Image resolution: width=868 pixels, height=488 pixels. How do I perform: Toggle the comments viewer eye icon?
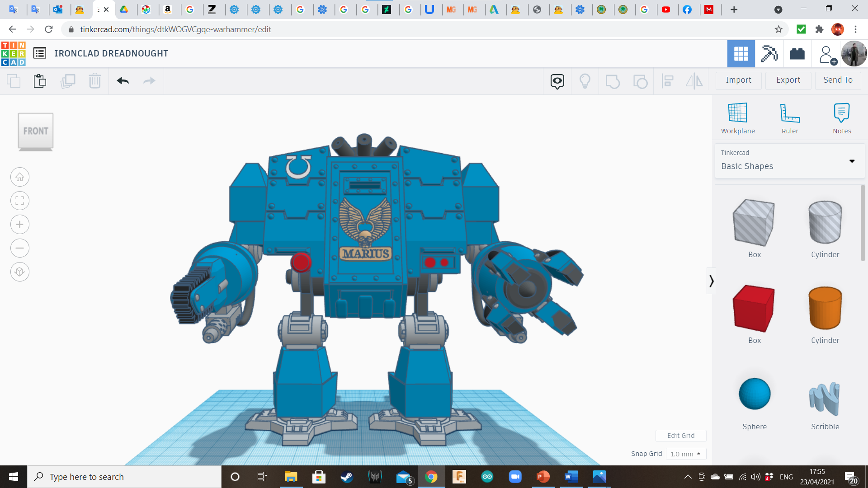[557, 81]
